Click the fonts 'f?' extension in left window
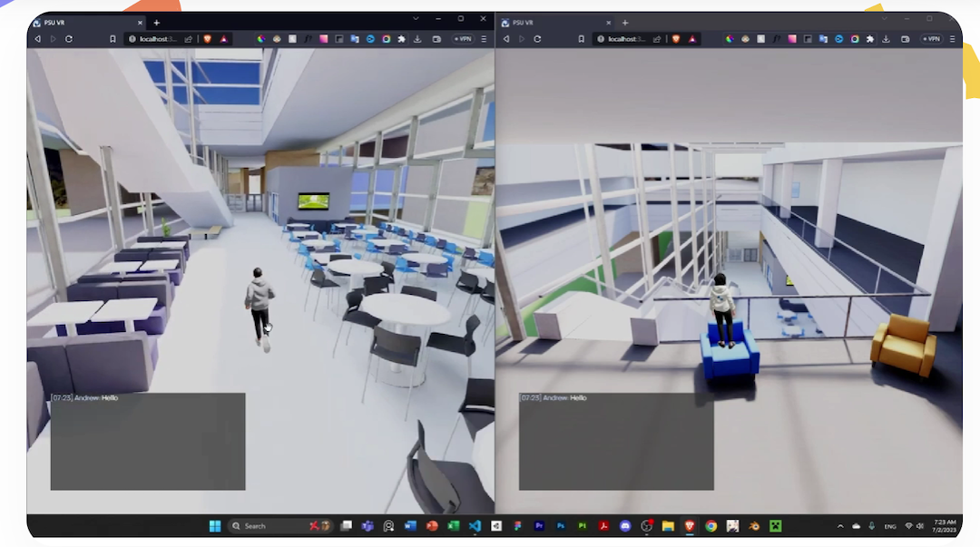 pyautogui.click(x=309, y=39)
